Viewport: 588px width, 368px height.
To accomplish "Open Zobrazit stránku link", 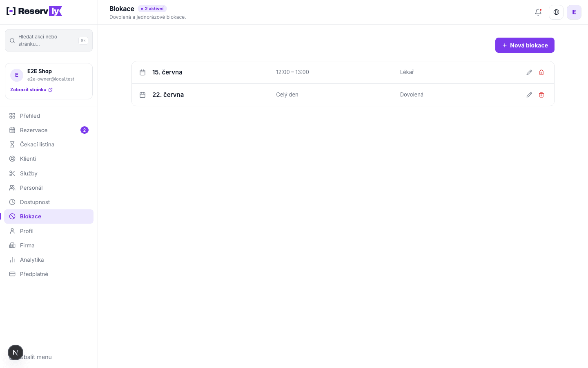I will pyautogui.click(x=31, y=90).
